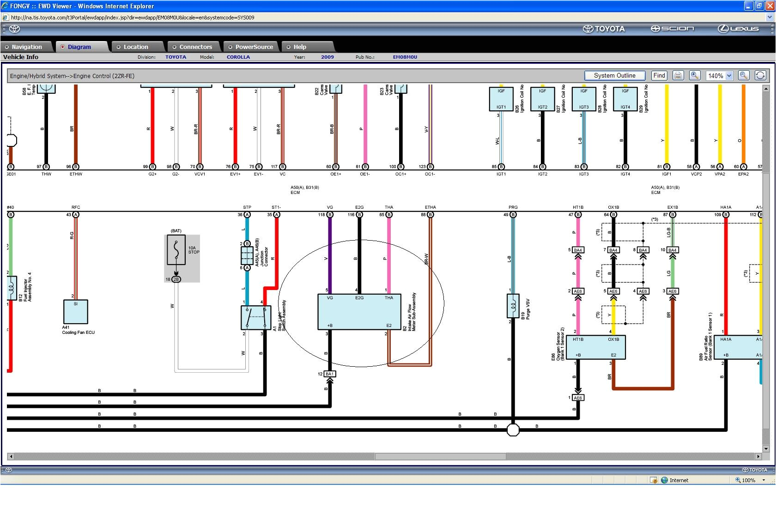Select the PowerSource tab radio indicator
This screenshot has height=532, width=776.
tap(229, 47)
